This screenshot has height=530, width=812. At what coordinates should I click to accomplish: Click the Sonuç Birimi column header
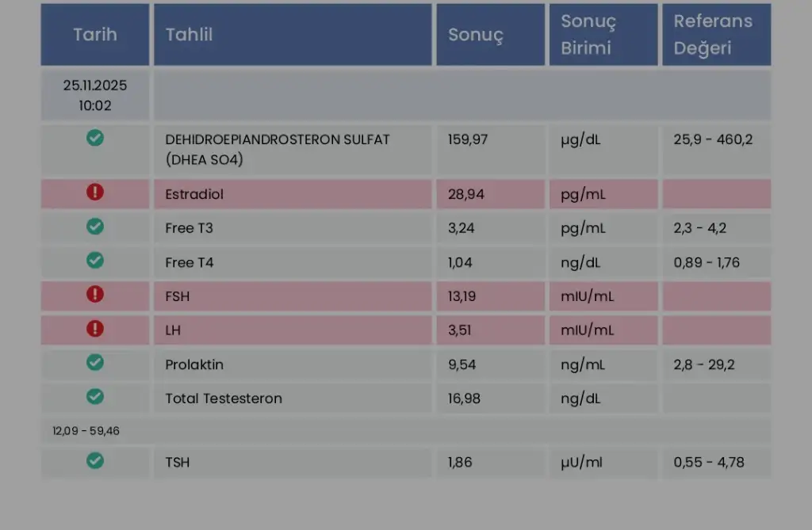click(x=588, y=35)
